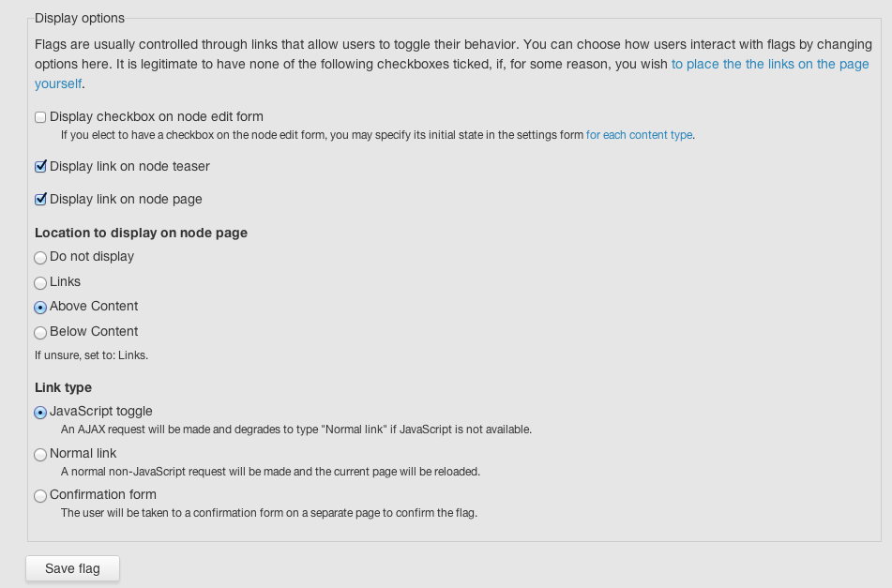This screenshot has width=892, height=588.
Task: Click the 'yourself' link text
Action: pos(58,83)
